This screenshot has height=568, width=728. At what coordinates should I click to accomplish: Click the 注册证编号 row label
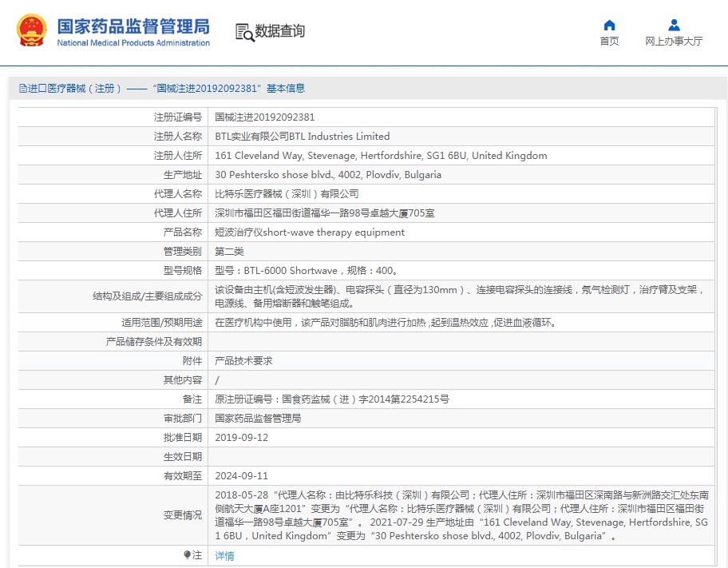[178, 117]
